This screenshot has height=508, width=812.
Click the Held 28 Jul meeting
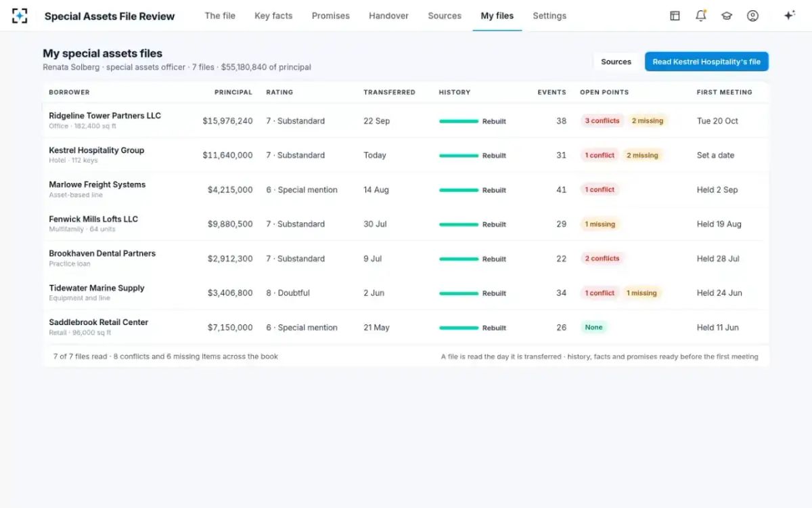718,259
